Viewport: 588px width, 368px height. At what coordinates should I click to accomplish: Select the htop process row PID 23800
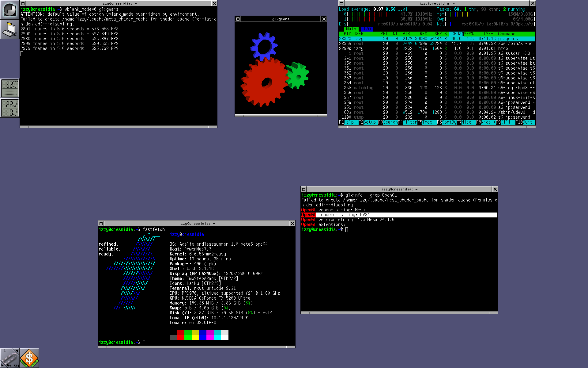[437, 48]
